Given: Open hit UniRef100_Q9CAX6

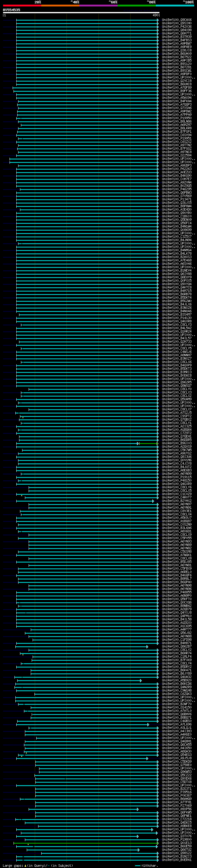Looking at the screenshot, I should pyautogui.click(x=177, y=20).
